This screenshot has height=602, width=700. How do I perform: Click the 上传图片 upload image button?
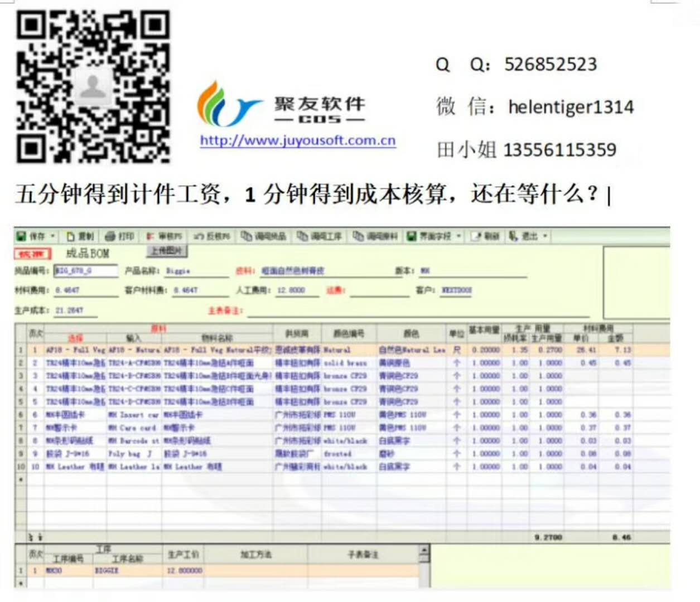(167, 251)
